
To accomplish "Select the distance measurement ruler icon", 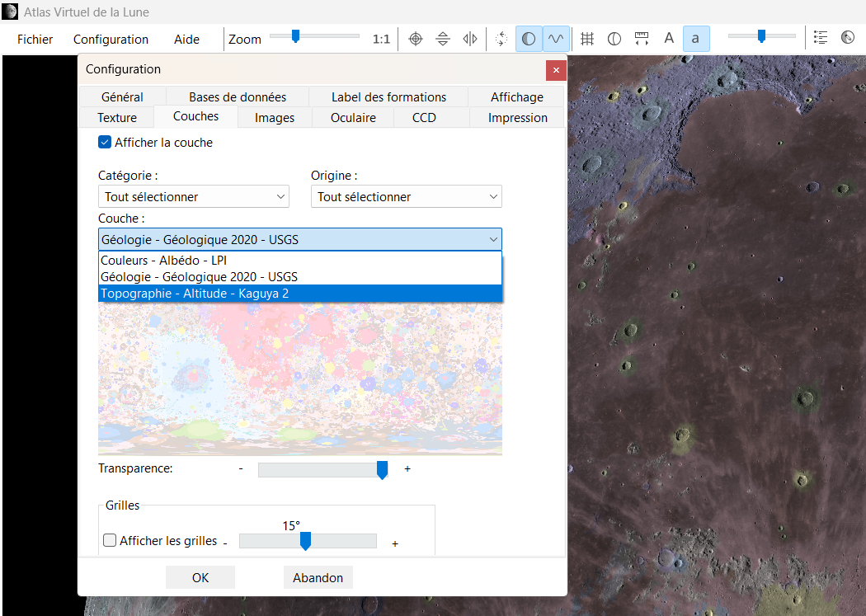I will 641,40.
